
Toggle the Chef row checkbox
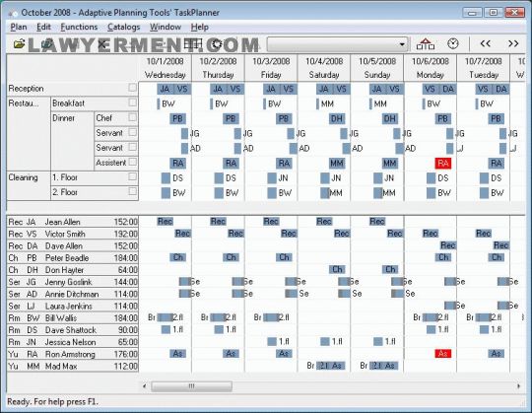133,117
